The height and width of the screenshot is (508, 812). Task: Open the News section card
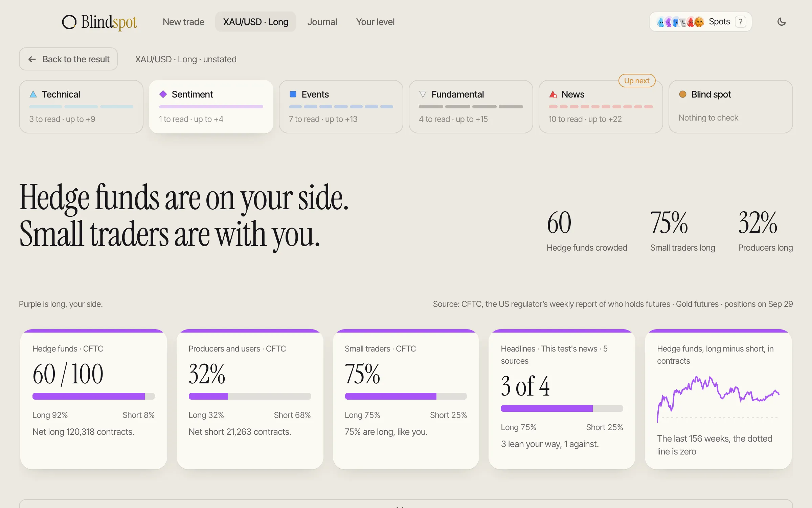[x=601, y=107]
